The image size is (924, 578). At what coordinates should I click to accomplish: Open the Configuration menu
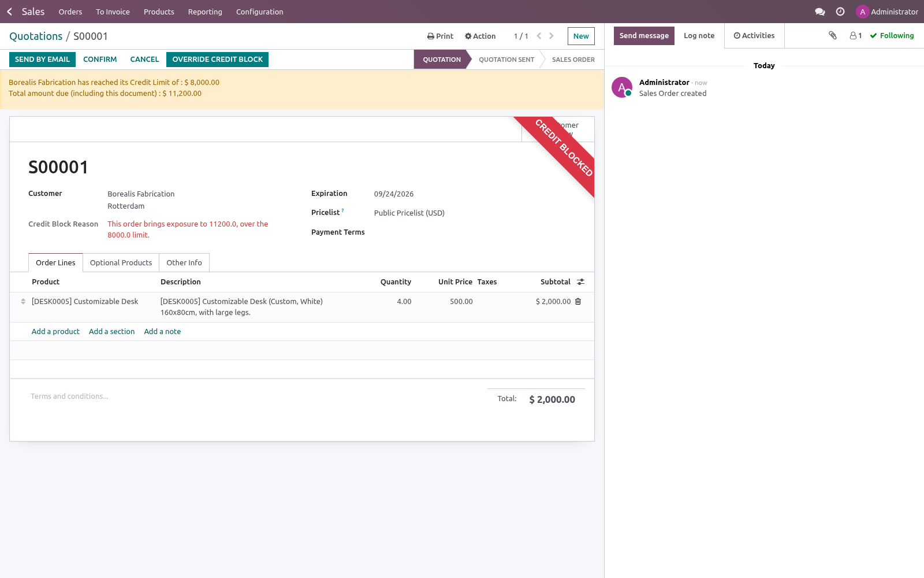tap(259, 12)
